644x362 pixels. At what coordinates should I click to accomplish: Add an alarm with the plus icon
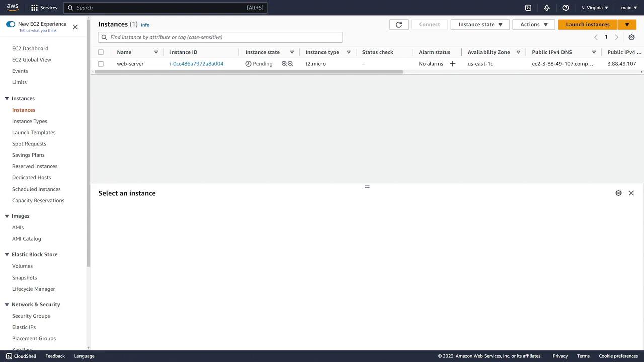coord(453,64)
